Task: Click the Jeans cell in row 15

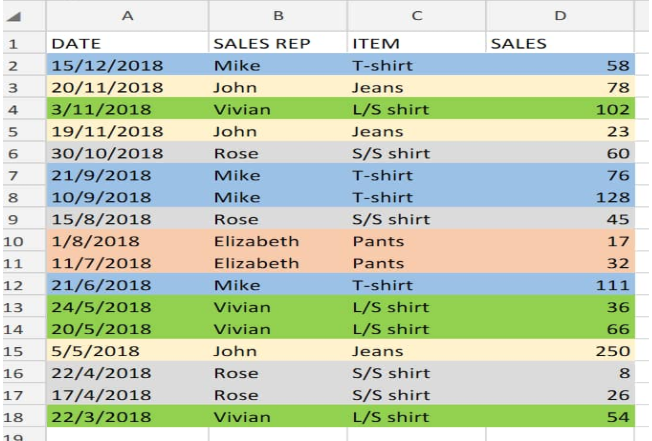Action: point(416,351)
